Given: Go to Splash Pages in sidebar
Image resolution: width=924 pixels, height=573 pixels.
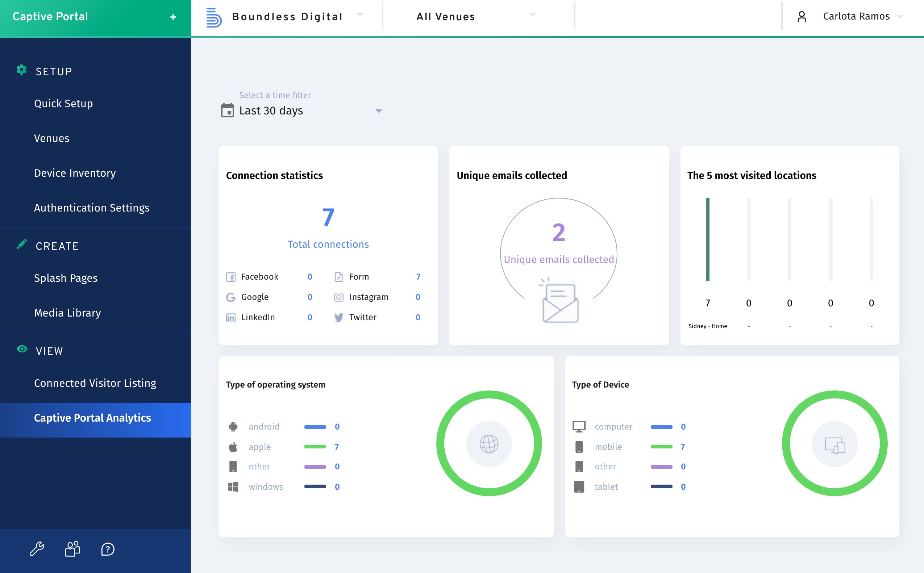Looking at the screenshot, I should coord(66,278).
